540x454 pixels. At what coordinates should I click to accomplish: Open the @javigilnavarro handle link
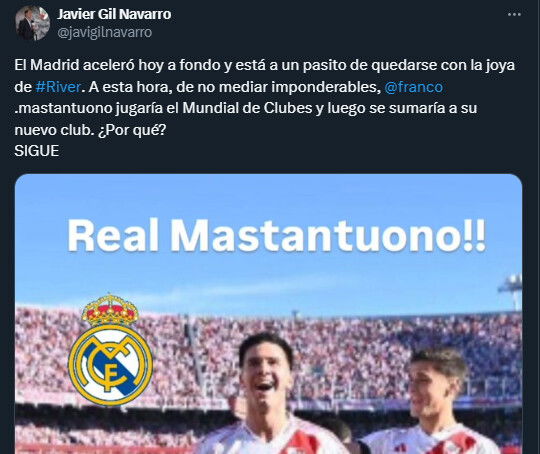[104, 32]
